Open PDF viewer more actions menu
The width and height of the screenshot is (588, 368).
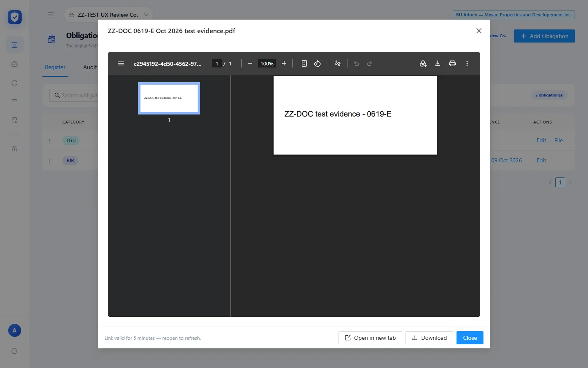[x=467, y=63]
